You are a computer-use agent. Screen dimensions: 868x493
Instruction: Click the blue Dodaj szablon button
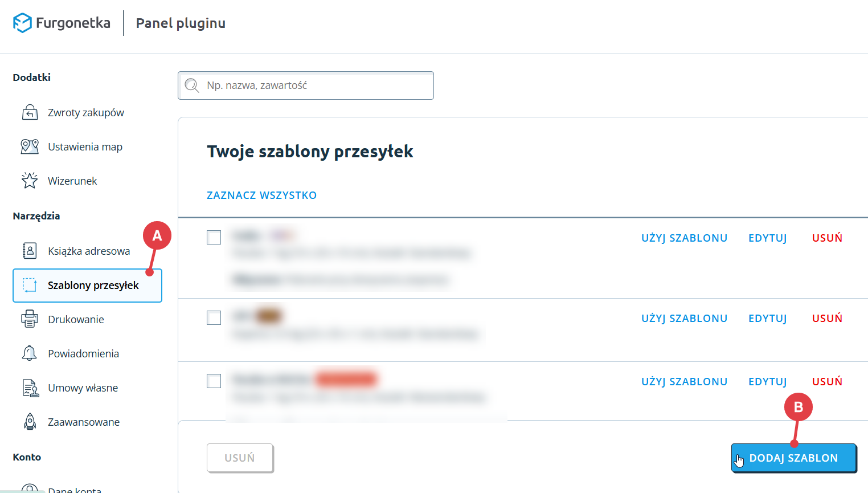tap(793, 458)
